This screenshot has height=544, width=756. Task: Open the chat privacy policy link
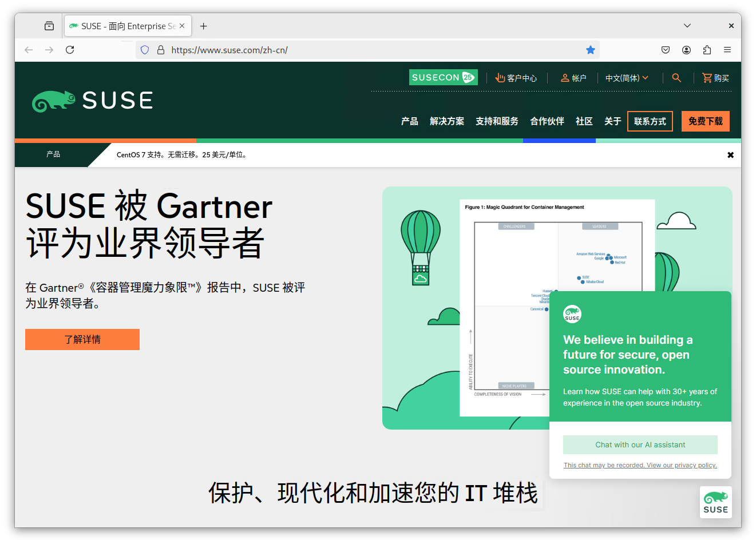click(x=640, y=465)
